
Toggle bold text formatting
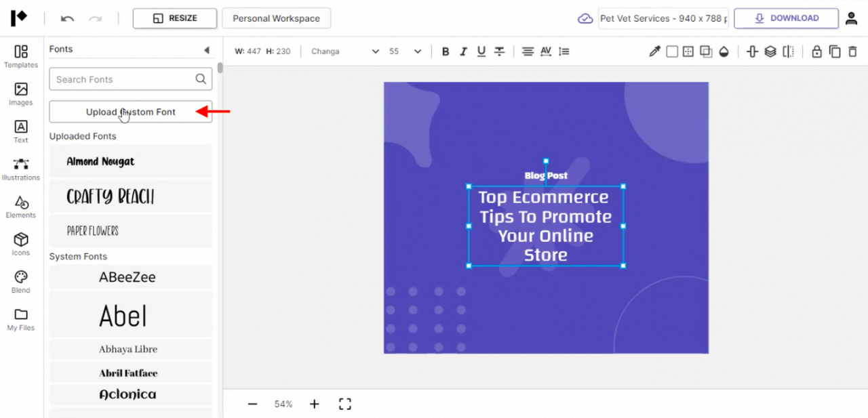[446, 51]
